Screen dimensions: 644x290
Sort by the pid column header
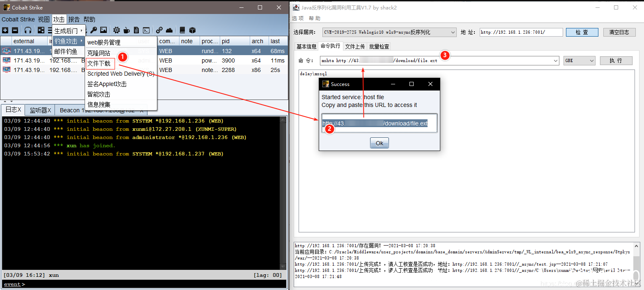pos(235,41)
